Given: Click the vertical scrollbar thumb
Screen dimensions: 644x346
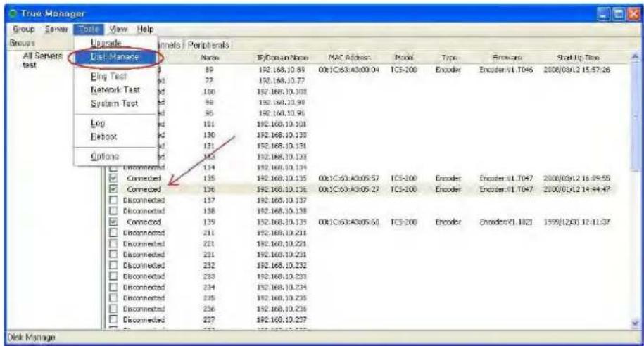Looking at the screenshot, I should 636,116.
